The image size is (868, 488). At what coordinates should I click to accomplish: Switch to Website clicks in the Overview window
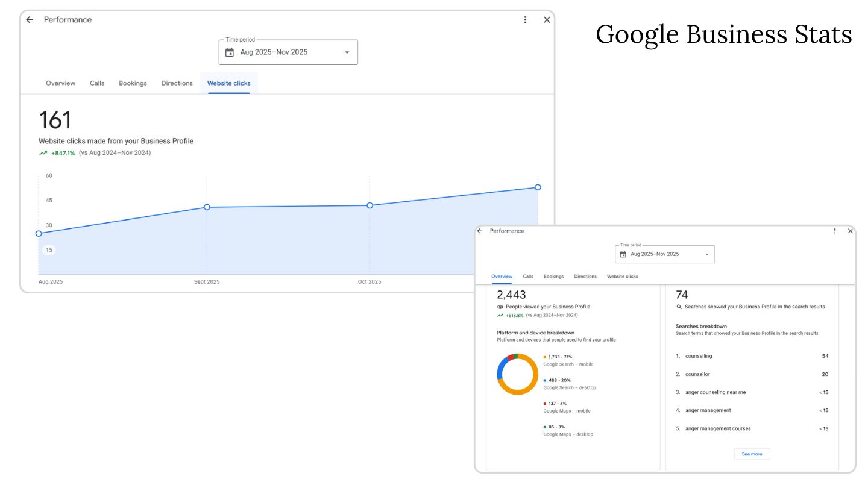(x=622, y=276)
